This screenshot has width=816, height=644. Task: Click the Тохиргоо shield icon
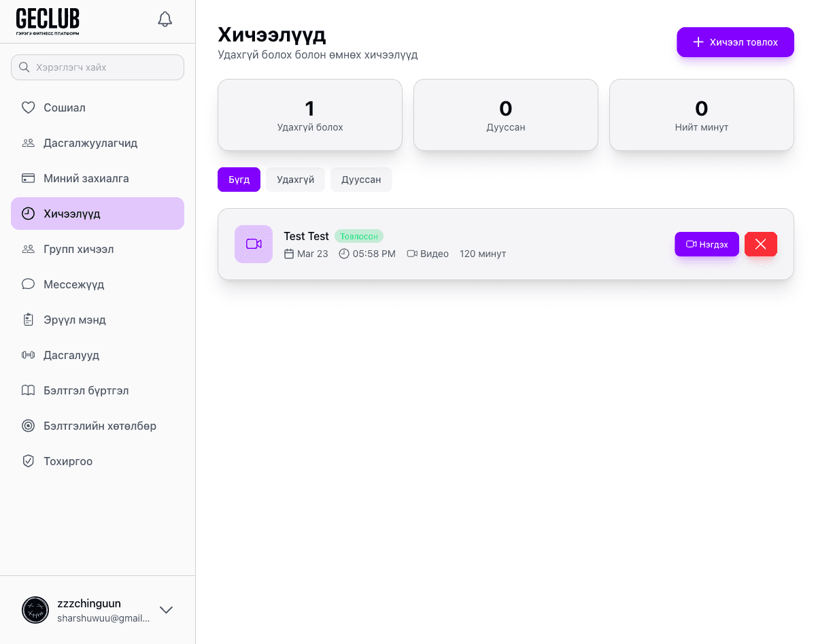click(28, 461)
